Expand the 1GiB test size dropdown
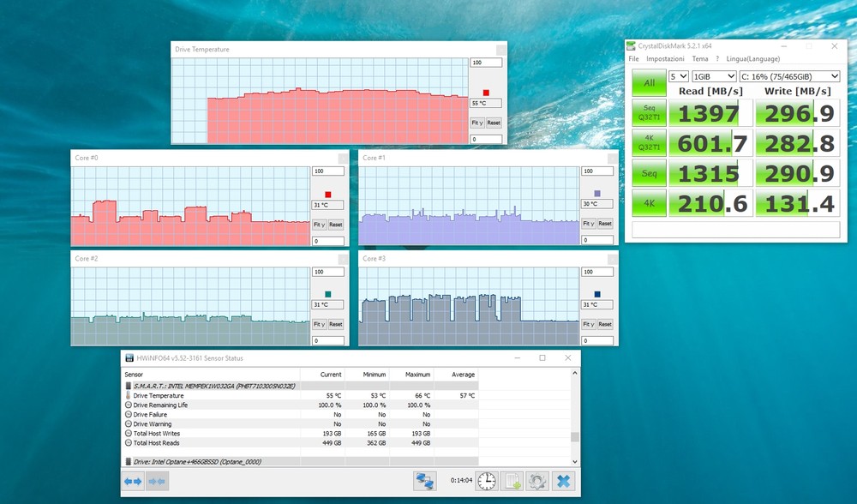857x504 pixels. (x=713, y=76)
